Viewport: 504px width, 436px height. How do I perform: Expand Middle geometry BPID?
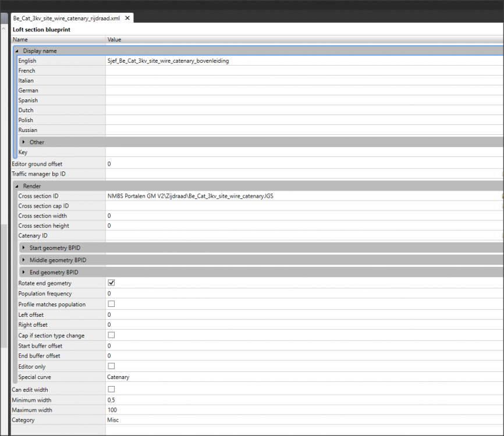(x=23, y=260)
